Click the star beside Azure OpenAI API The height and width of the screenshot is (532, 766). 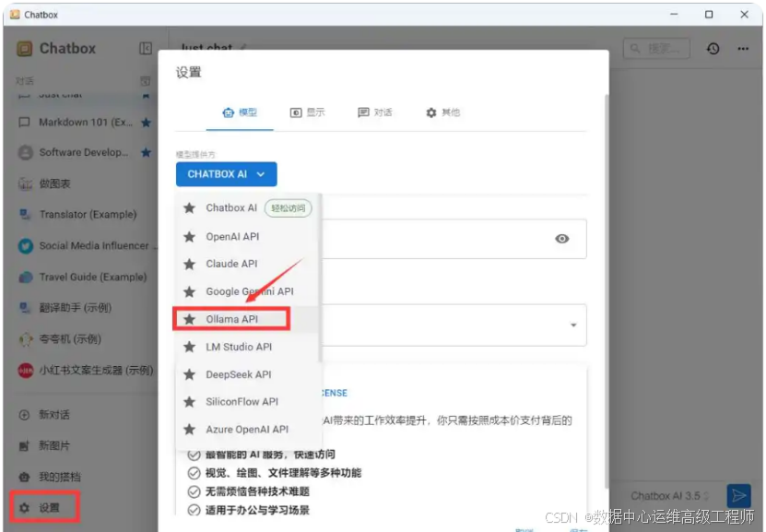click(190, 430)
